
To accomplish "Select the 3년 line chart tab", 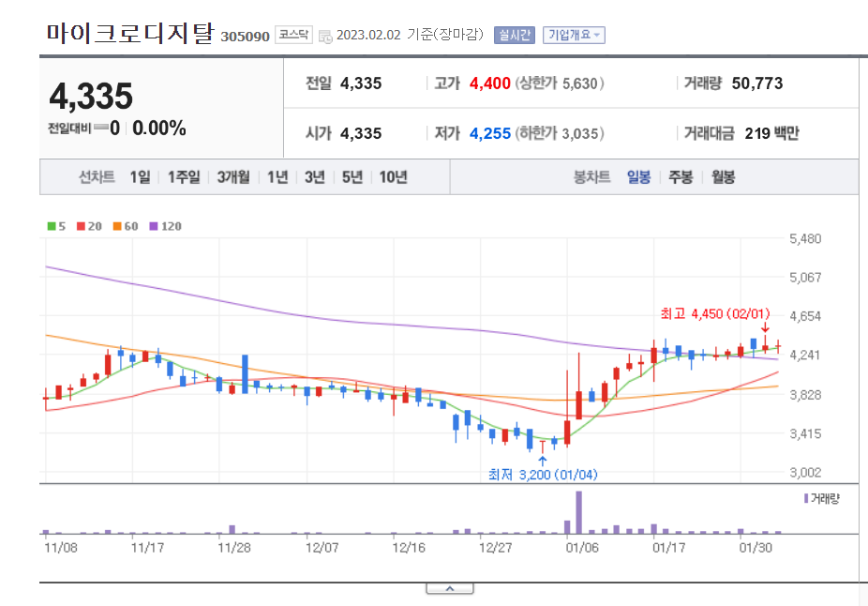I will 314,177.
